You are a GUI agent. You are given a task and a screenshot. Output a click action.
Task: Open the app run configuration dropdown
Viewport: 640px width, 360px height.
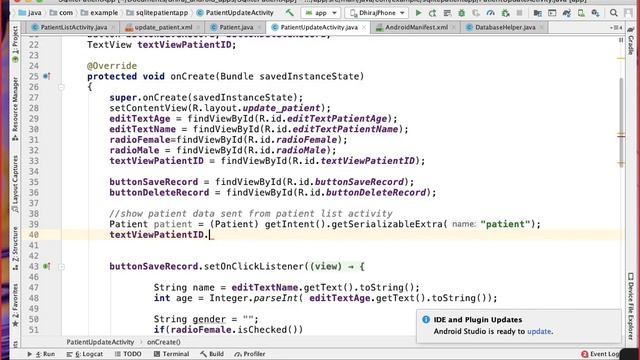[x=321, y=13]
